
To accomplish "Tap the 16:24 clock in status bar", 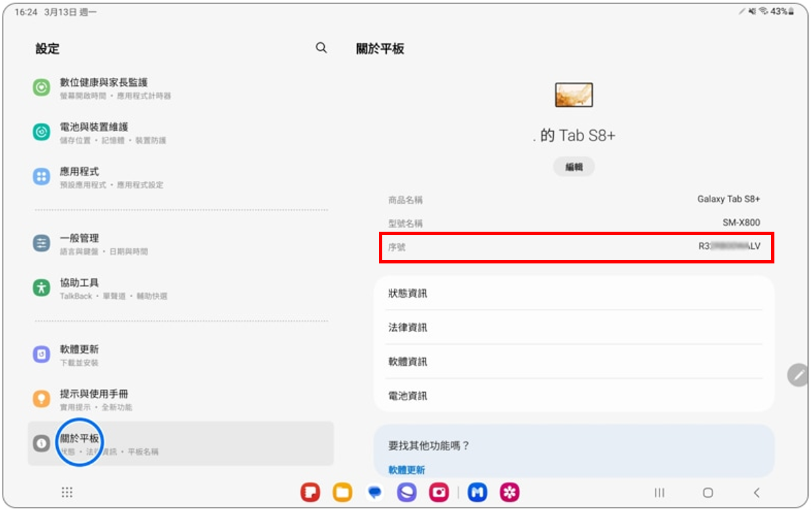I will click(26, 12).
